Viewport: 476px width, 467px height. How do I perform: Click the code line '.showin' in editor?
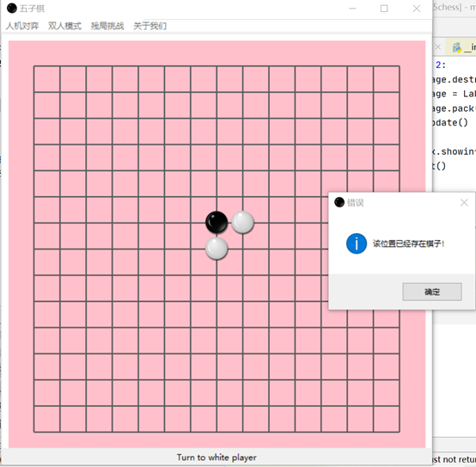coord(454,151)
